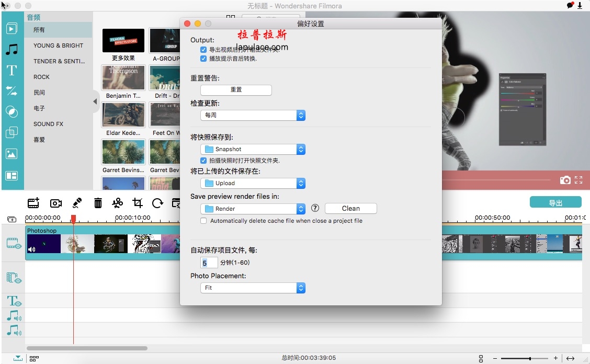The height and width of the screenshot is (364, 590).
Task: Click the zoom to fit arrows icon
Action: pos(571,358)
